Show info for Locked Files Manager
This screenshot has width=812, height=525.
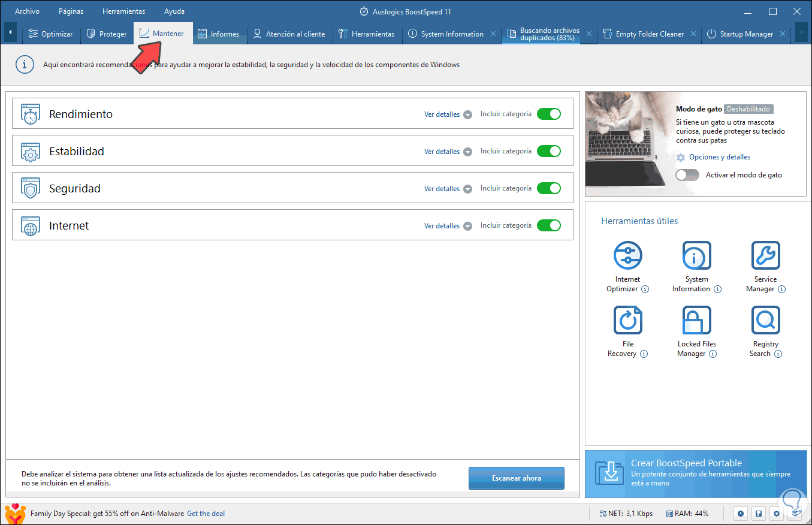713,354
